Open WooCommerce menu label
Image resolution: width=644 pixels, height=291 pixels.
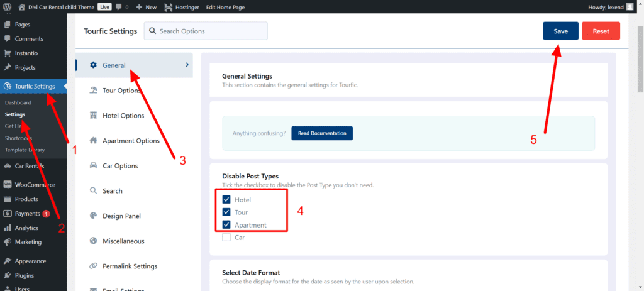[x=35, y=185]
